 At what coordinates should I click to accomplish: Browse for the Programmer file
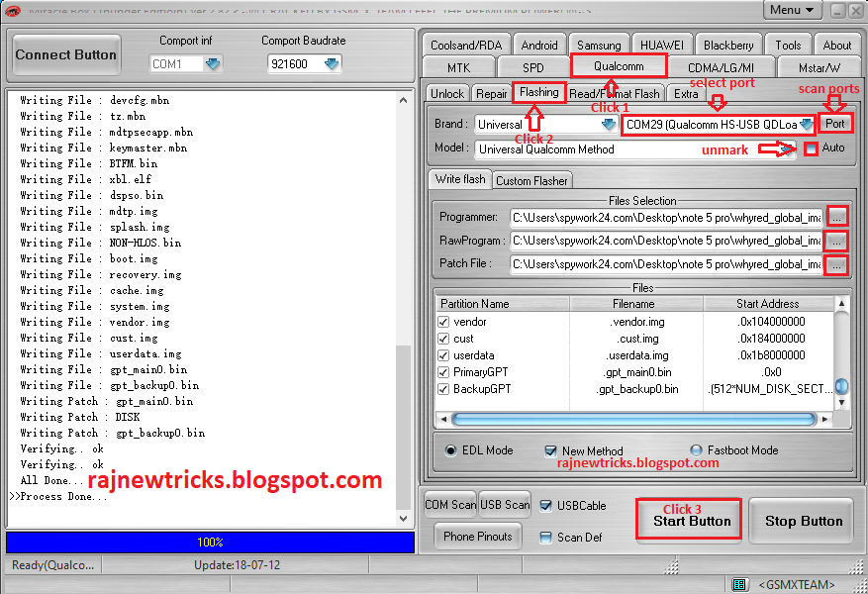point(836,217)
